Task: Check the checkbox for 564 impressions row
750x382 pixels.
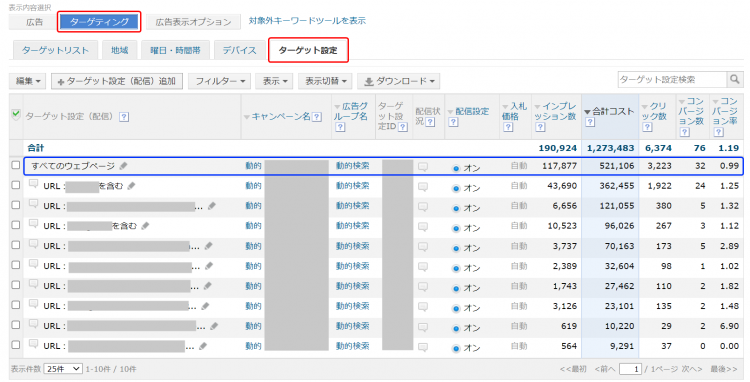Action: [x=16, y=345]
